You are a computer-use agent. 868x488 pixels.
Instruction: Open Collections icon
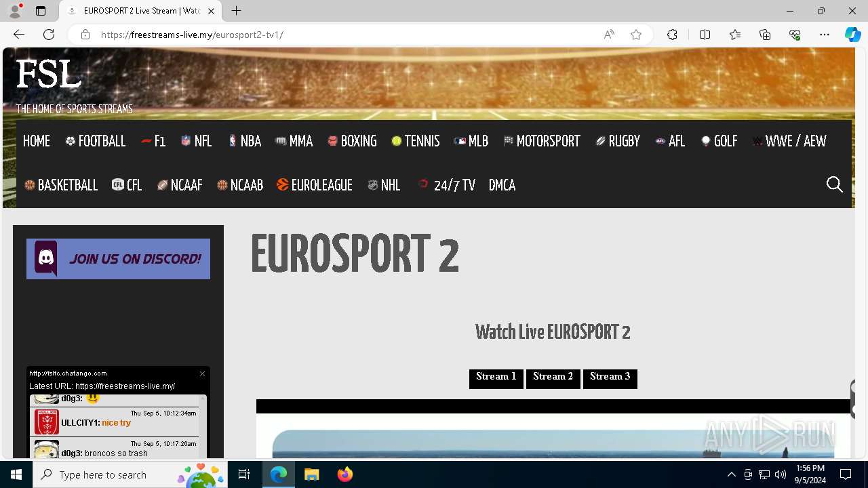pyautogui.click(x=765, y=35)
